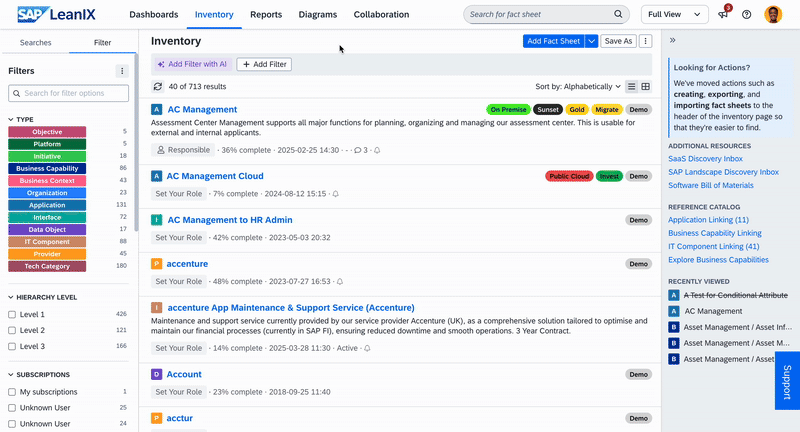This screenshot has height=432, width=800.
Task: Switch to table grid view
Action: 645,87
